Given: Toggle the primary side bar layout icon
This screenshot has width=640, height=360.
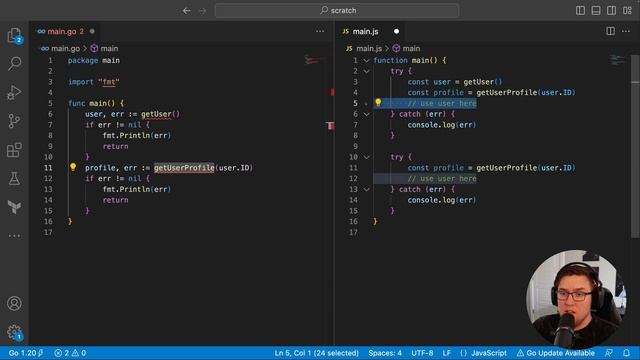Looking at the screenshot, I should click(580, 11).
